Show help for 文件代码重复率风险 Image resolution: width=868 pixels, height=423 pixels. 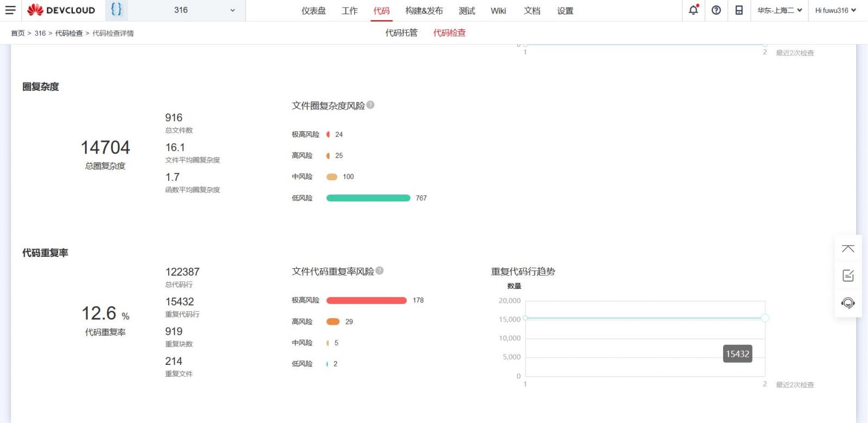click(x=380, y=270)
